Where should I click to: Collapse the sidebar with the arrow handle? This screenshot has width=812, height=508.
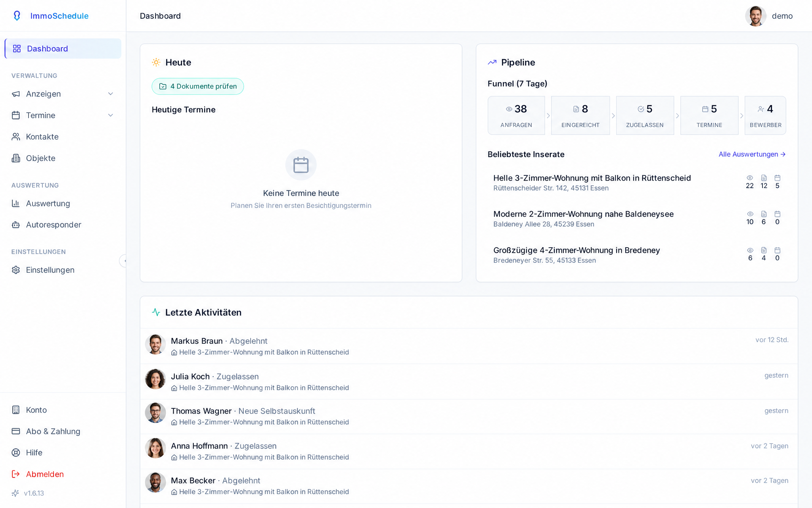click(124, 261)
